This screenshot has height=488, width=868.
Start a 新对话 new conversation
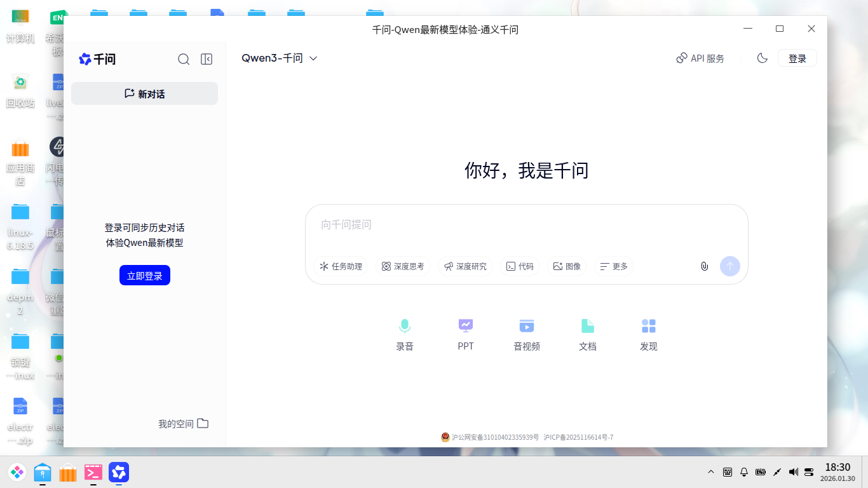tap(144, 93)
